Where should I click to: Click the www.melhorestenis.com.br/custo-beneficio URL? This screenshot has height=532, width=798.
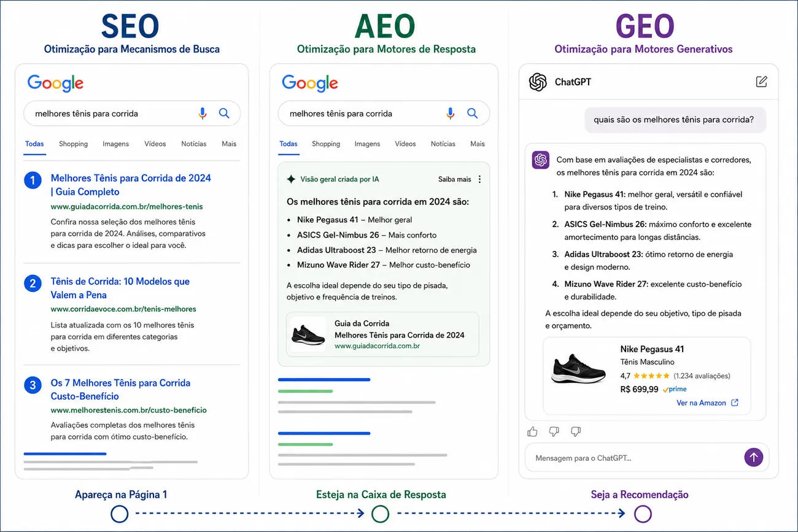(129, 410)
